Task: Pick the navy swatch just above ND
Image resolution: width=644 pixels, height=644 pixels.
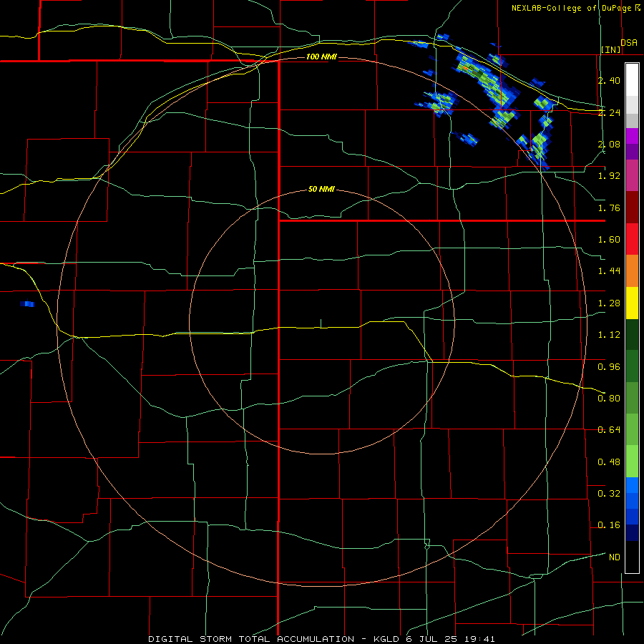Action: [x=632, y=533]
